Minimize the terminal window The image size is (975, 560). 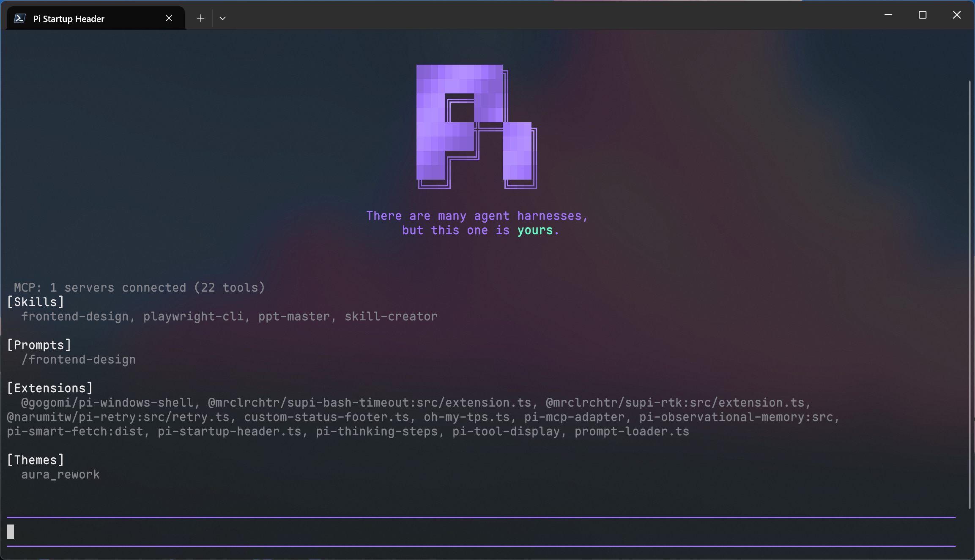tap(888, 15)
